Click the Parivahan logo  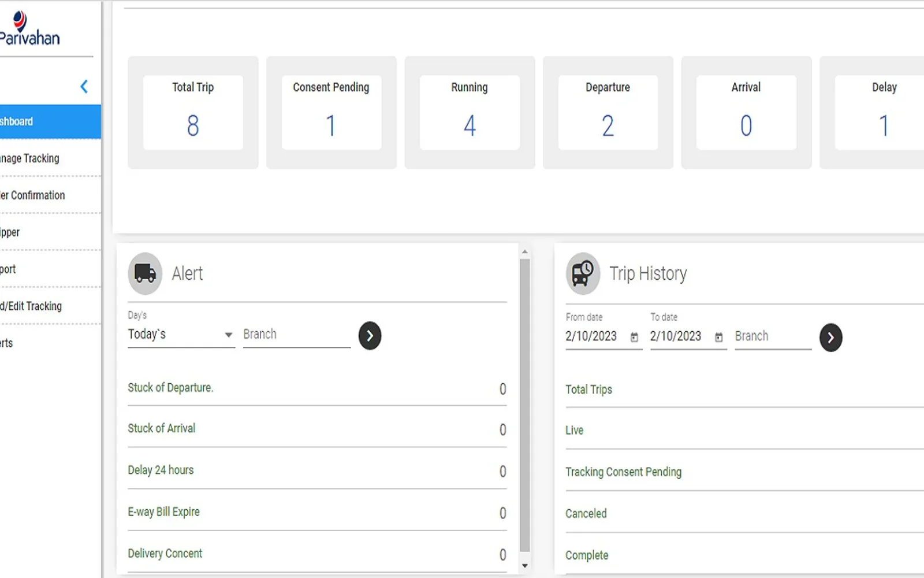[30, 28]
